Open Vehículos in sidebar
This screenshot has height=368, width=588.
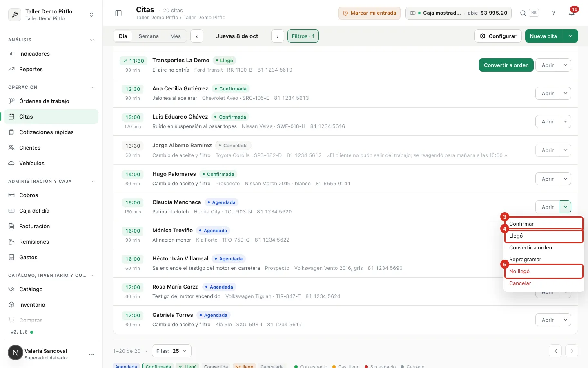pos(51,163)
